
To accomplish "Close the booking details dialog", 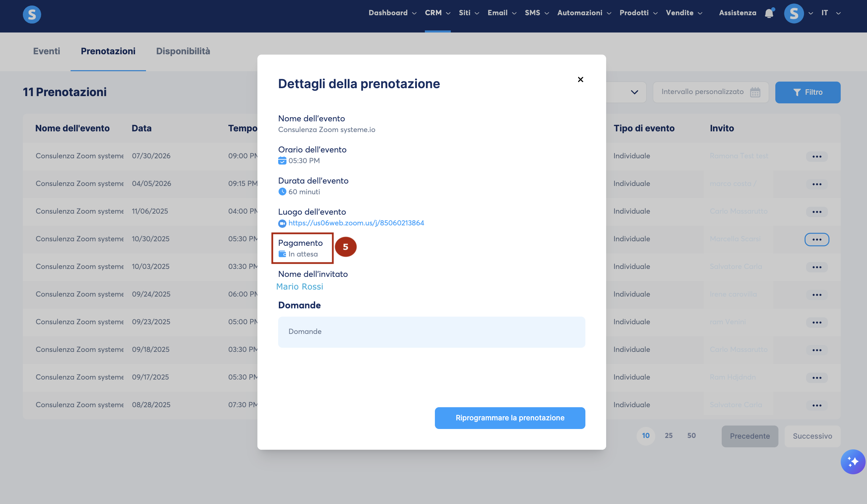I will (581, 80).
